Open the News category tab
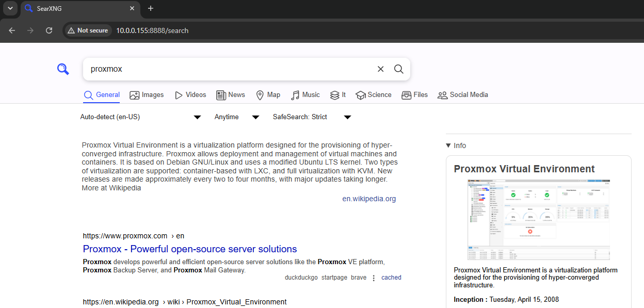Image resolution: width=644 pixels, height=308 pixels. click(x=231, y=95)
